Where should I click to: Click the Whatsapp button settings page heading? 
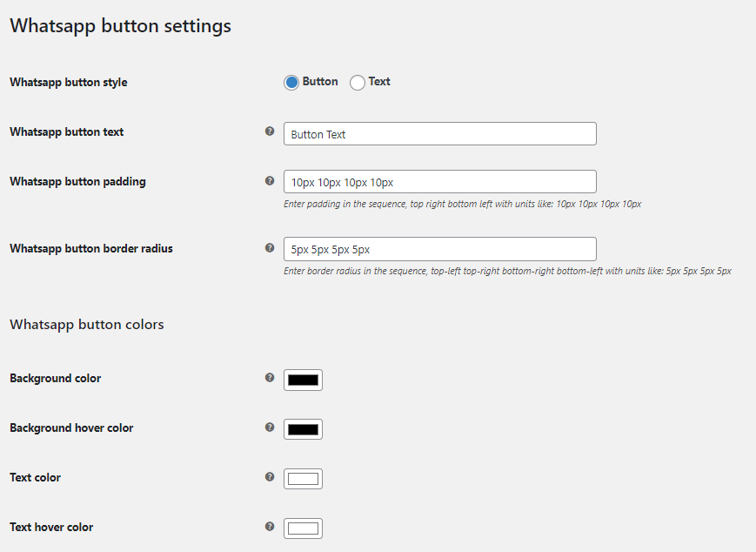(120, 26)
